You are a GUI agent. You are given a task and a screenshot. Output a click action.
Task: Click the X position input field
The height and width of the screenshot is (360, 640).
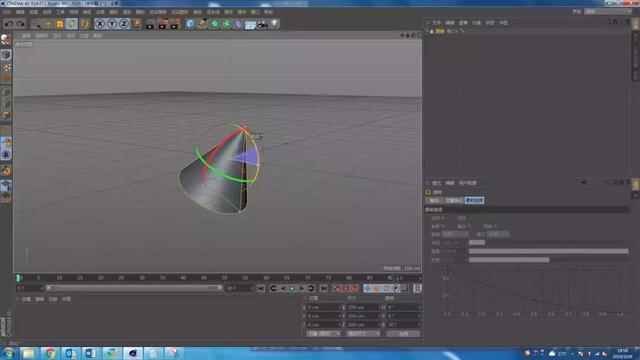click(x=323, y=307)
